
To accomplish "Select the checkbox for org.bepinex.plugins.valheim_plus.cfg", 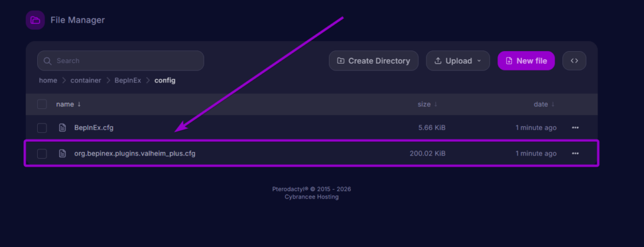I will click(x=42, y=154).
